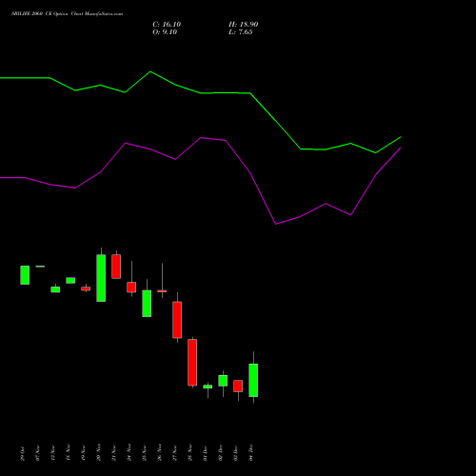Select the 29 Oct date label
The height and width of the screenshot is (476, 476).
tap(22, 453)
